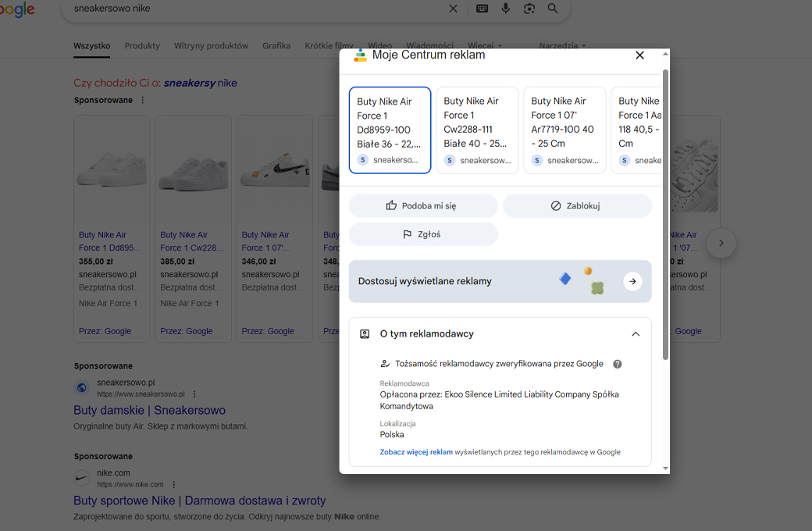Select ad card Buty Nike Air Force 1 Dd8959-100
Image resolution: width=812 pixels, height=531 pixels.
click(390, 130)
